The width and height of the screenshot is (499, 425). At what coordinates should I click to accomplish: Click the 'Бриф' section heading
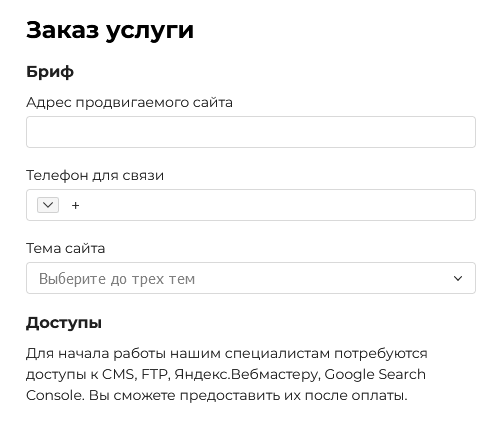(50, 72)
